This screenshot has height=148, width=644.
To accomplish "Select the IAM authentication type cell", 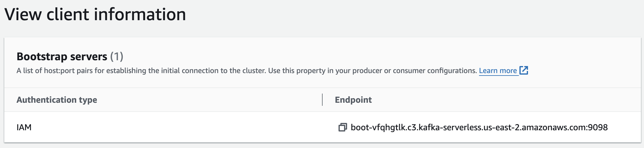I will [x=24, y=128].
